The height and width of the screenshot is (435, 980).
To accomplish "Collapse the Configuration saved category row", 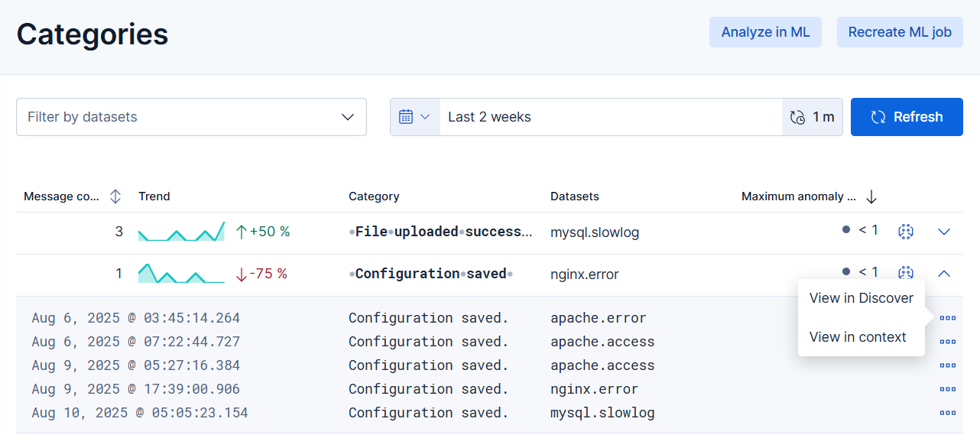I will tap(944, 273).
